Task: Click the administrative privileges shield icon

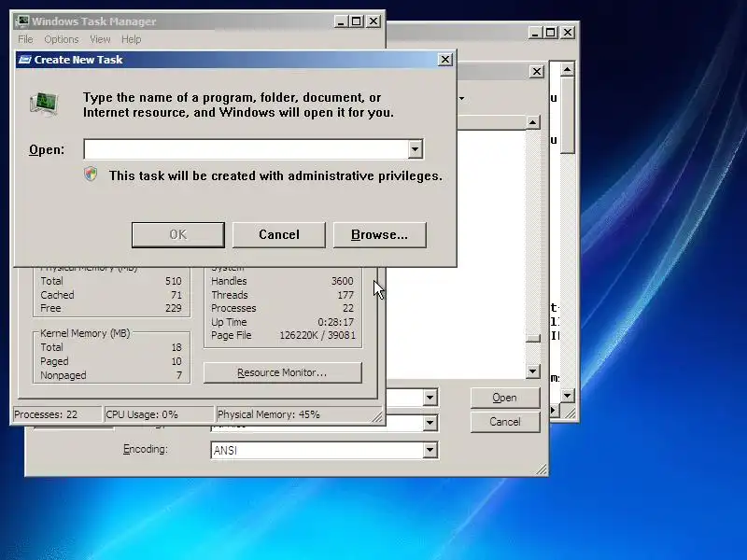Action: pyautogui.click(x=91, y=175)
